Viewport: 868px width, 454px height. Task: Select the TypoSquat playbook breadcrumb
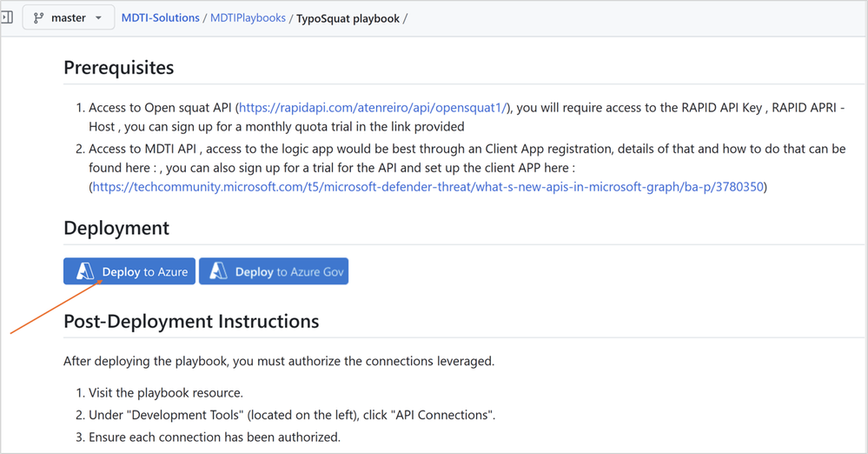[348, 17]
